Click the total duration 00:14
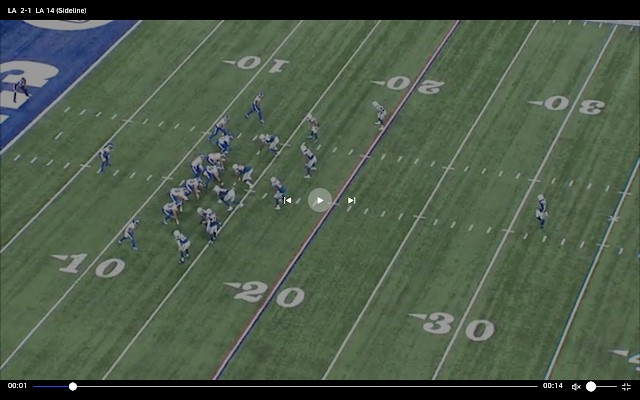 click(553, 386)
